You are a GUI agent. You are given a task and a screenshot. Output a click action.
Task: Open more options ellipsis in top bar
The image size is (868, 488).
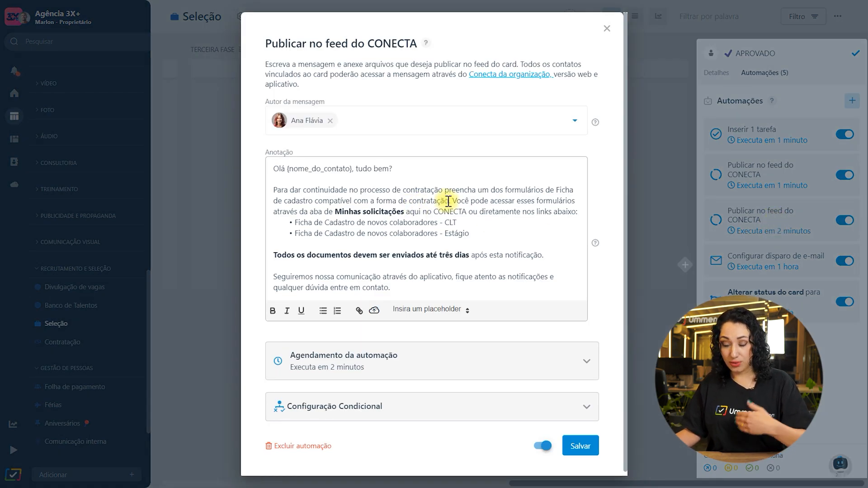pos(838,16)
